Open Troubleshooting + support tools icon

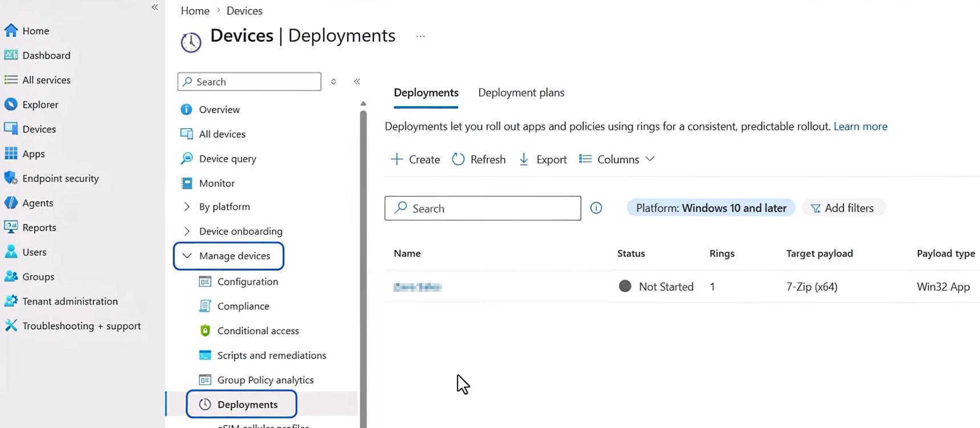[11, 325]
